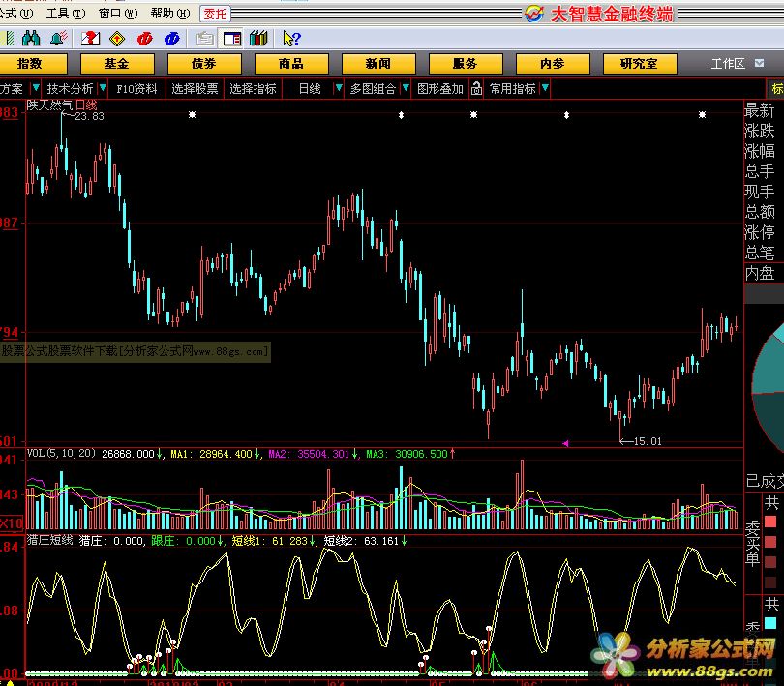The width and height of the screenshot is (784, 686).
Task: Select the 债券 tab
Action: (204, 64)
